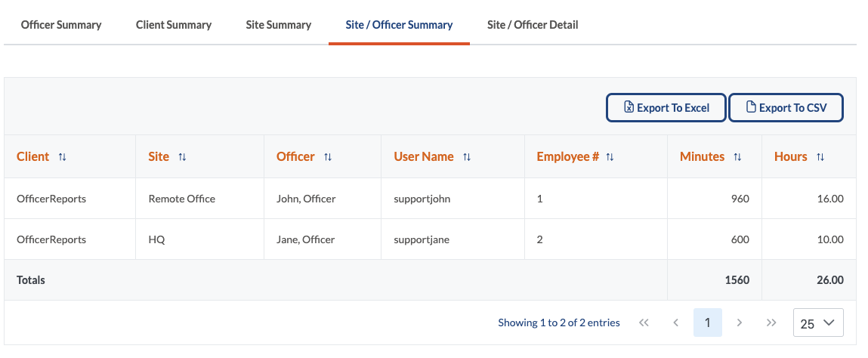Switch to Site Summary tab
This screenshot has height=358, width=868.
(279, 25)
